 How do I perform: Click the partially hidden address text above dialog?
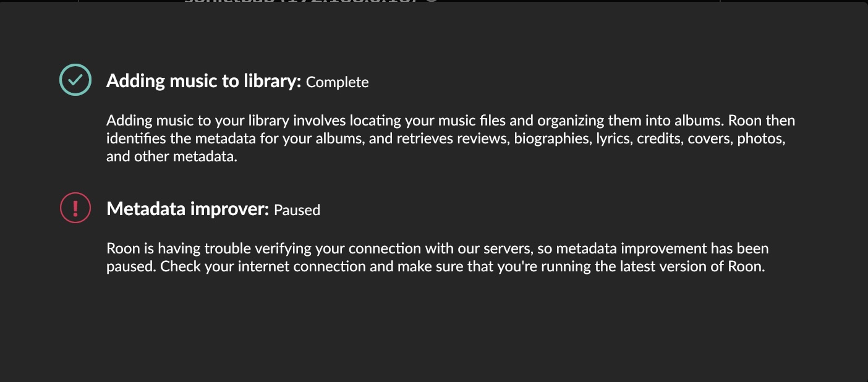[311, 2]
